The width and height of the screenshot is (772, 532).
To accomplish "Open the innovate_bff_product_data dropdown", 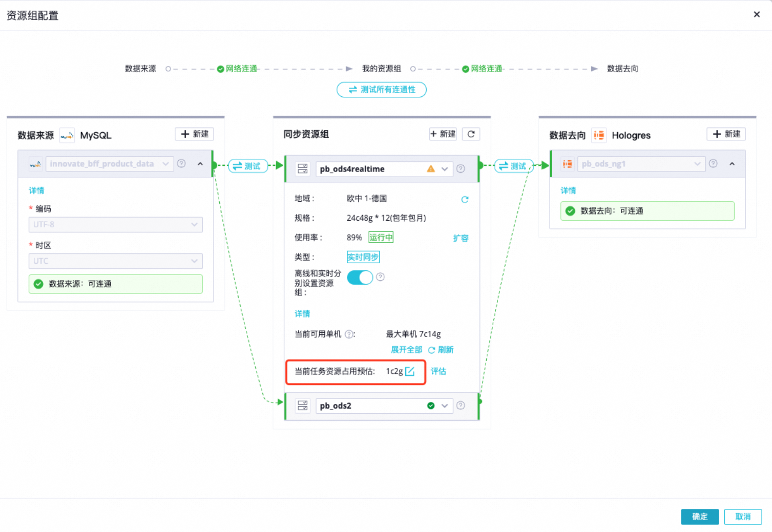I will (110, 164).
